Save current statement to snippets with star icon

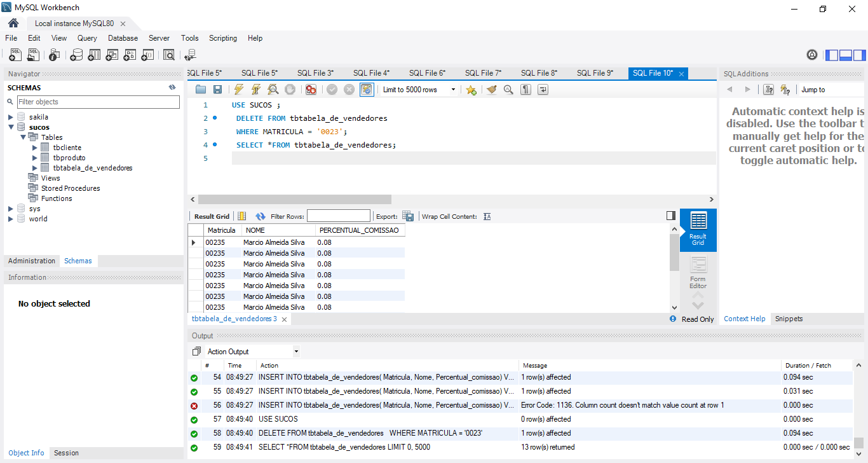point(471,90)
